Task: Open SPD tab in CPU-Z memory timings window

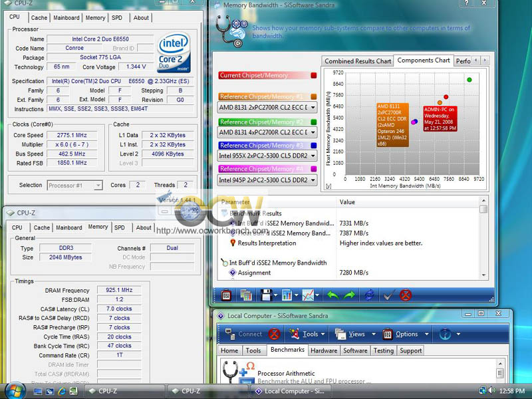Action: point(120,227)
